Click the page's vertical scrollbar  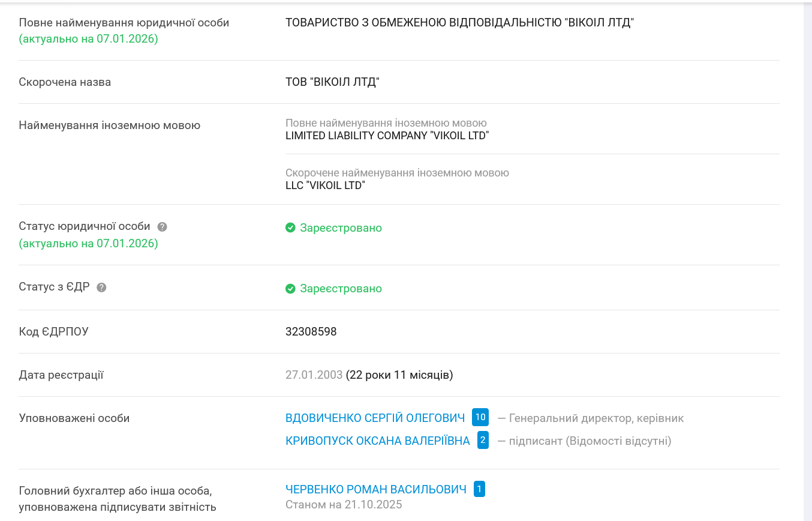tap(807, 260)
